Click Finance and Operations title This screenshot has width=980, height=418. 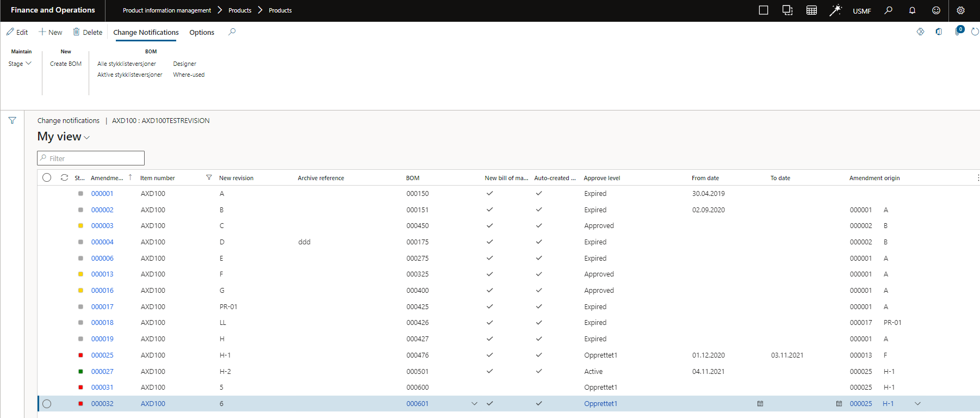click(x=53, y=10)
